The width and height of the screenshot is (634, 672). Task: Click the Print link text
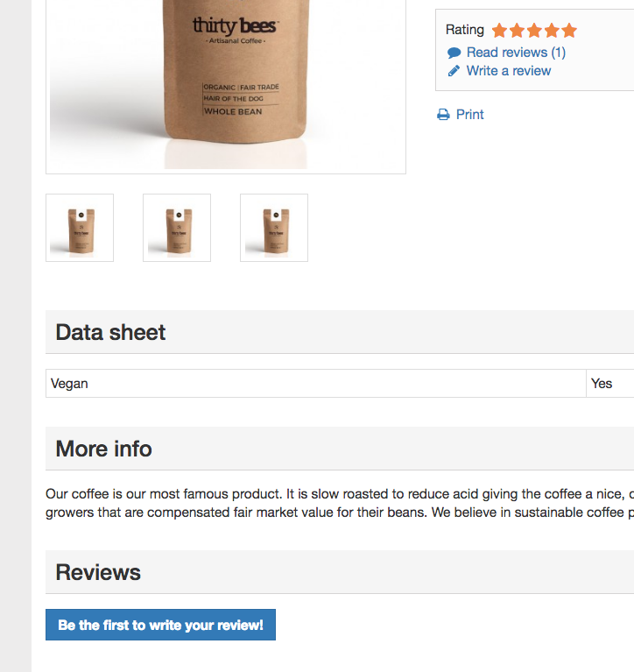coord(470,115)
